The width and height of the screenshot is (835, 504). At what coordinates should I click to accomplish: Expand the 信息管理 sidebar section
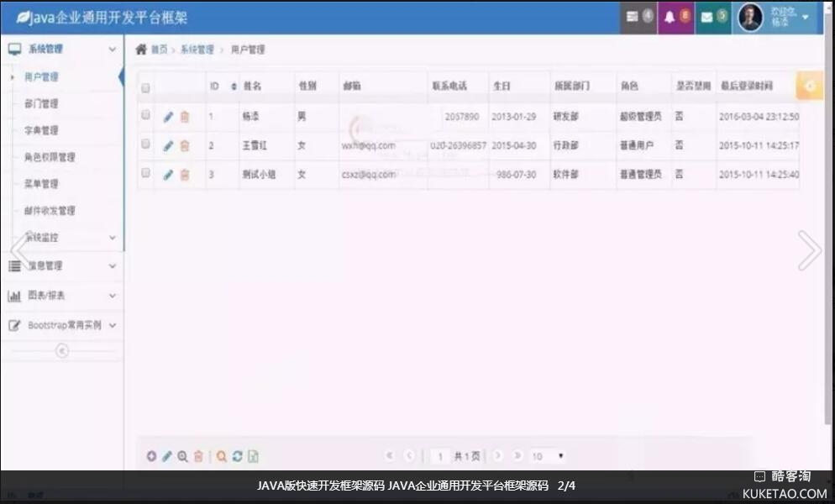62,265
